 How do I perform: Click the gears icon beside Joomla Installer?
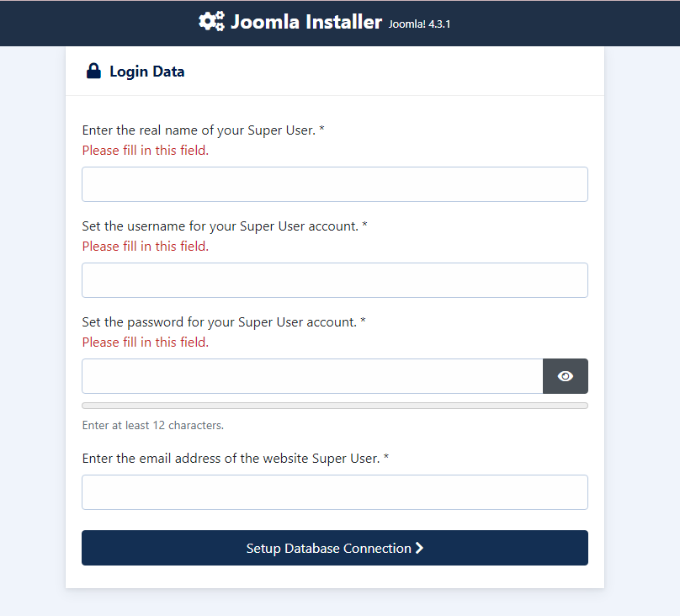(212, 22)
